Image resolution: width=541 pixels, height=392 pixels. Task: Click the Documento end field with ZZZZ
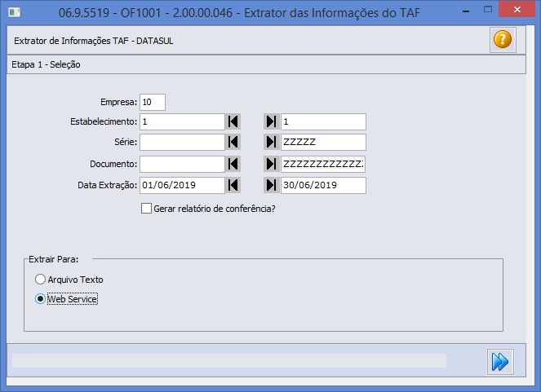[323, 164]
